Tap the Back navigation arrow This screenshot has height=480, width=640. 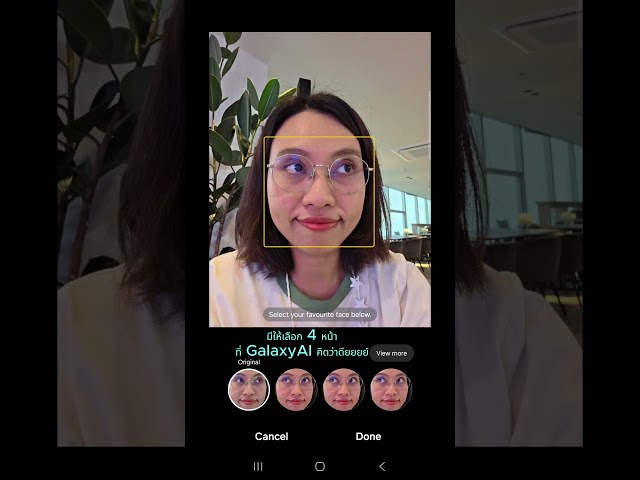click(382, 467)
